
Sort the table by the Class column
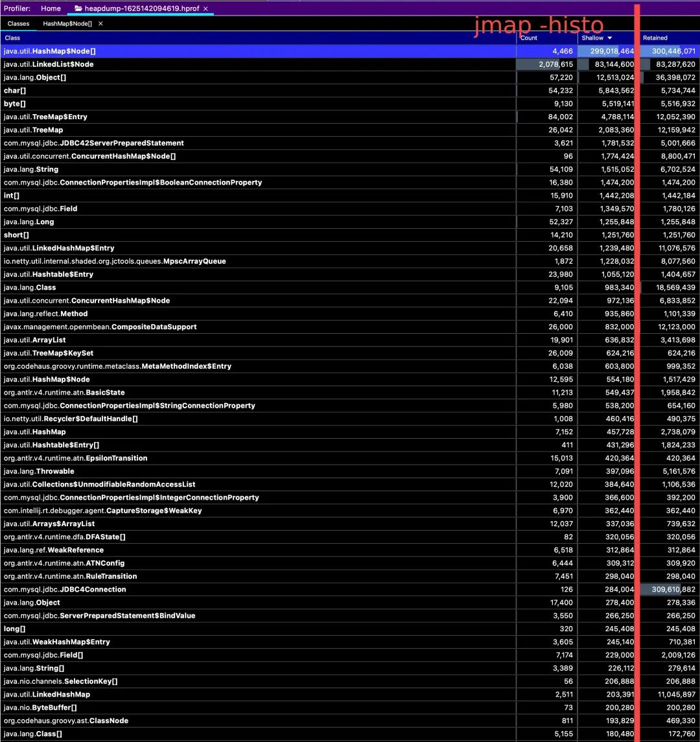[x=12, y=38]
